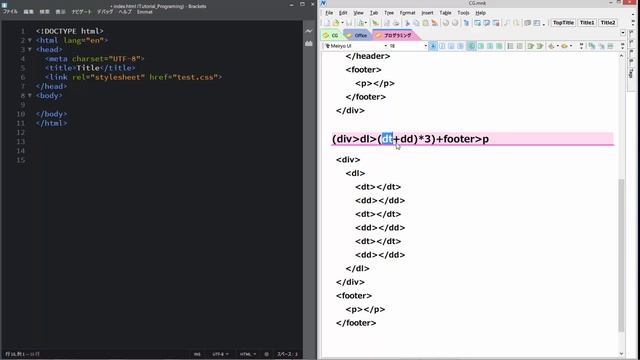
Task: Open the highlight color dropdown arrow
Action: [x=571, y=46]
